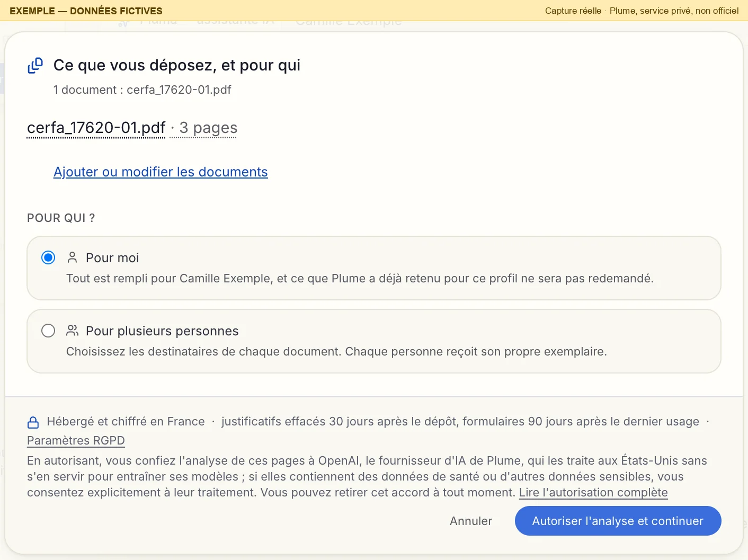This screenshot has width=748, height=560.
Task: Click the POUR QUI ? section label
Action: pyautogui.click(x=61, y=218)
